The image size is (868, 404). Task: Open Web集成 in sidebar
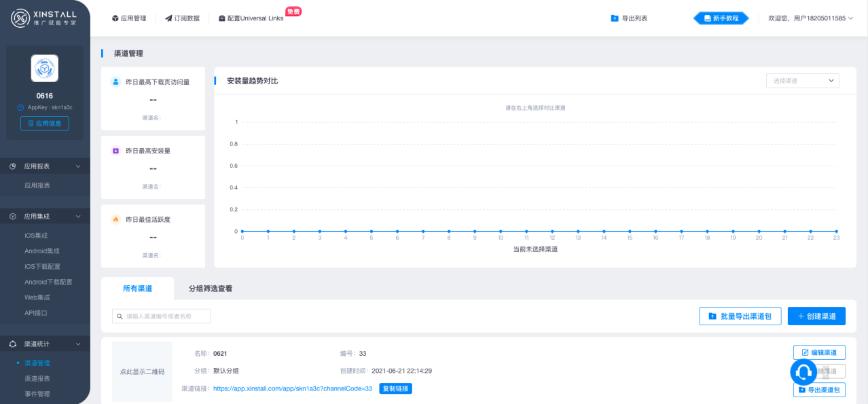pos(37,297)
